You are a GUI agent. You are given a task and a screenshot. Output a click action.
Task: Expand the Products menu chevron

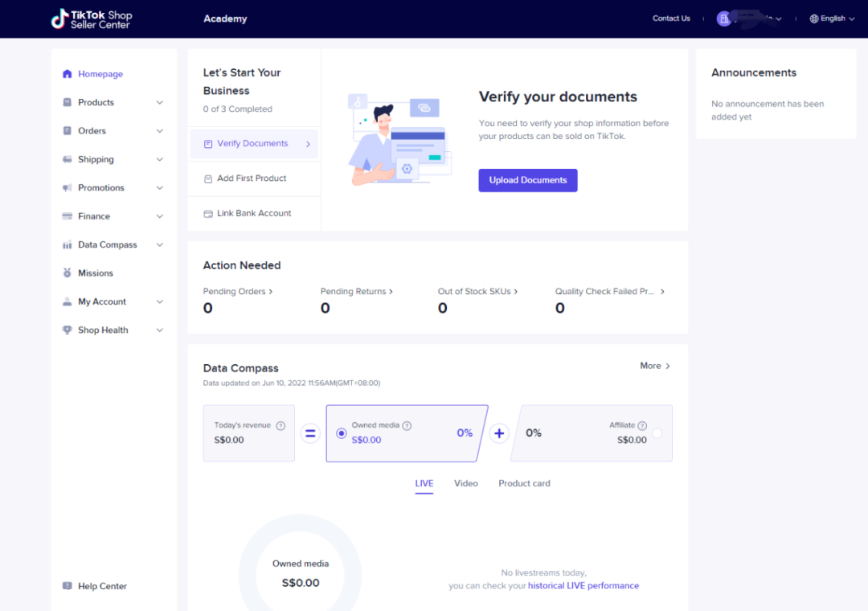tap(159, 102)
